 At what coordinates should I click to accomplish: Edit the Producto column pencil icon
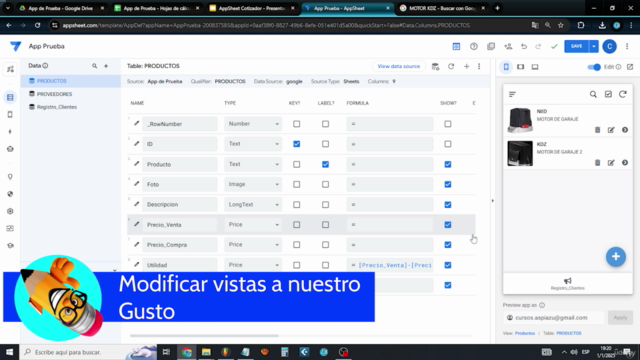pos(136,164)
